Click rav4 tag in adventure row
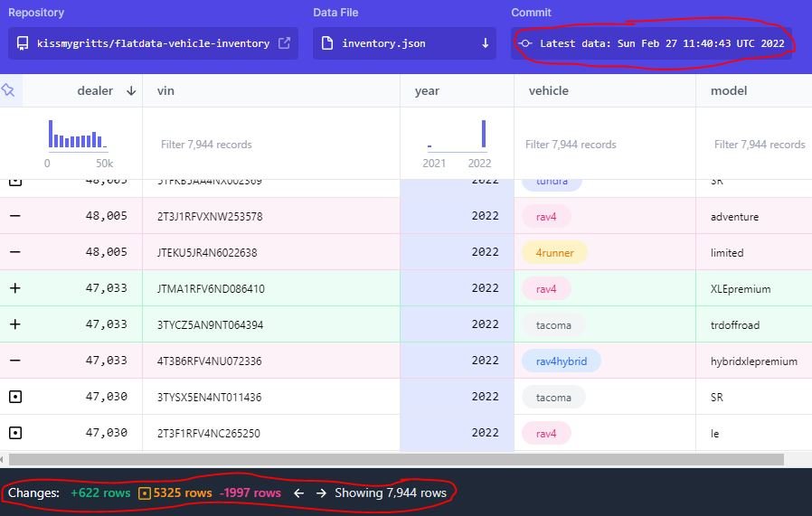Viewport: 812px width, 516px height. 546,216
